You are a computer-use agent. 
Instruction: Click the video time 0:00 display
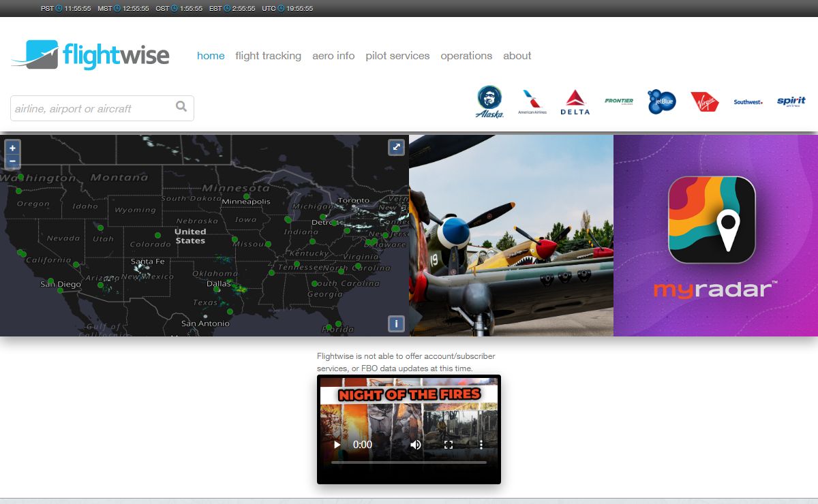(363, 445)
